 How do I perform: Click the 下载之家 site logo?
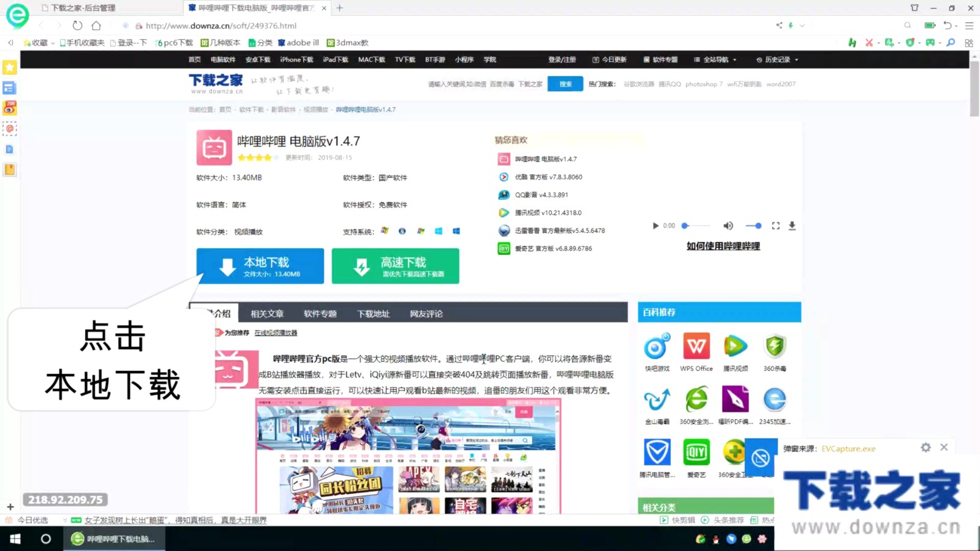pyautogui.click(x=216, y=83)
